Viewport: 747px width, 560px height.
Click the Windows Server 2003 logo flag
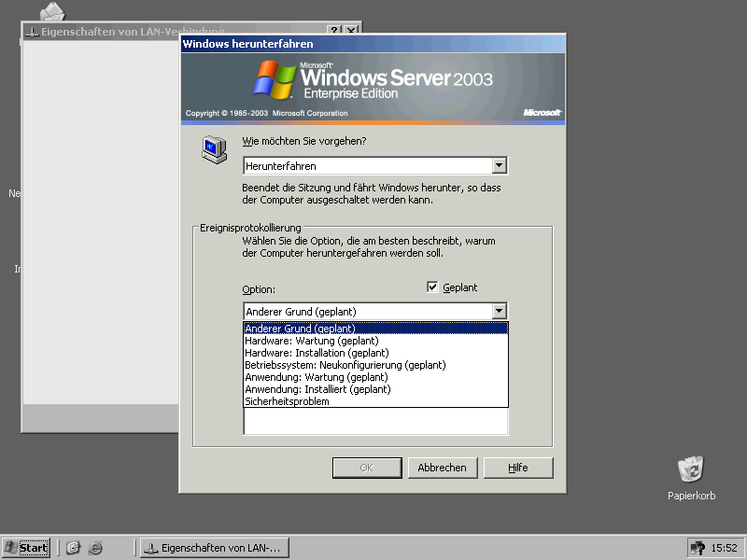[275, 79]
